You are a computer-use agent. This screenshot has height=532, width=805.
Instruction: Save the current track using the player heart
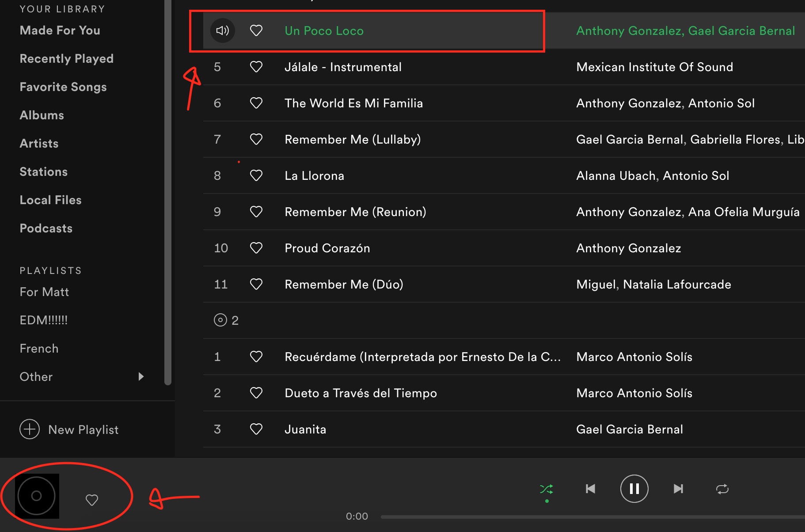[x=92, y=500]
